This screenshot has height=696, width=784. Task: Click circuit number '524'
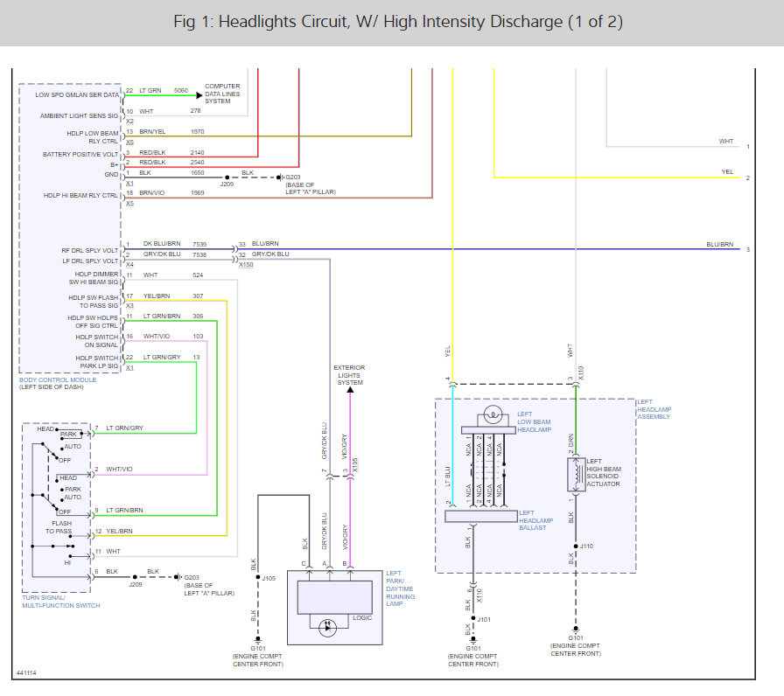198,275
